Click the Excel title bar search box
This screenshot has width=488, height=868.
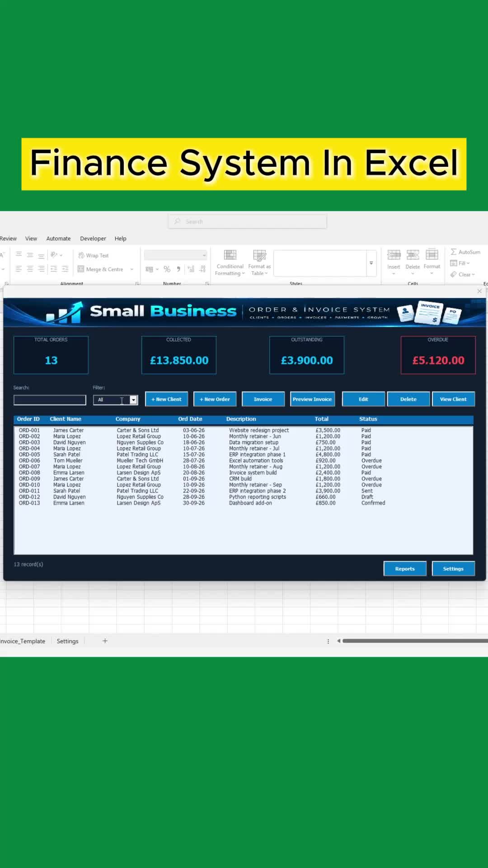tap(247, 222)
